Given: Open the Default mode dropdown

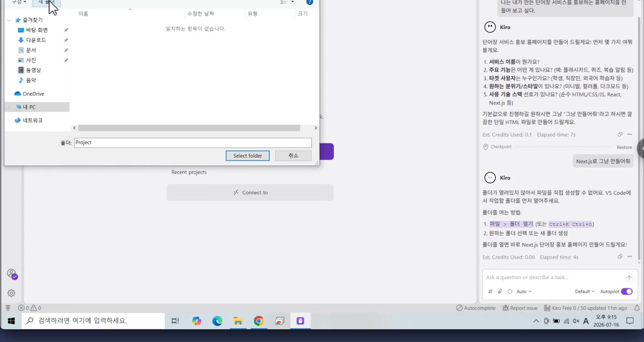Looking at the screenshot, I should [x=585, y=292].
